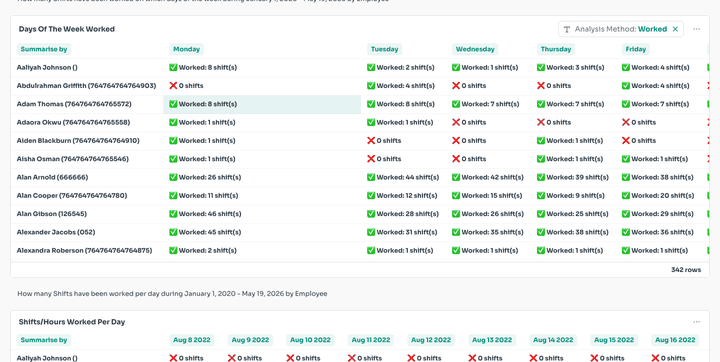The image size is (720, 362).
Task: Click red cross for Abdulrahman Griffith Monday
Action: (173, 86)
